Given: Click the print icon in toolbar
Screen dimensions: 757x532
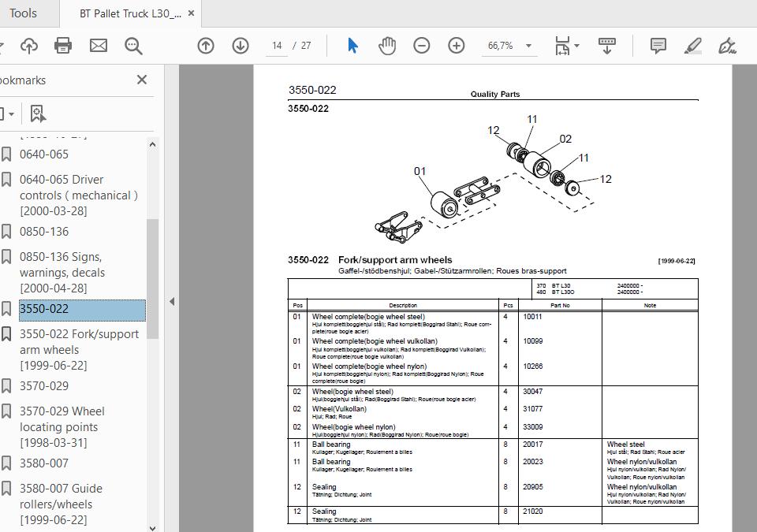Looking at the screenshot, I should 63,46.
